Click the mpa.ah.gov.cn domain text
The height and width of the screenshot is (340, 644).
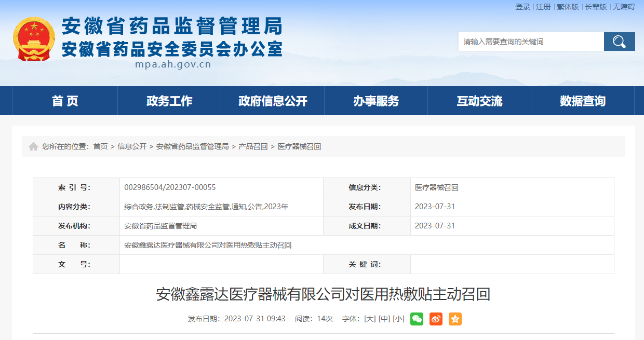point(173,65)
